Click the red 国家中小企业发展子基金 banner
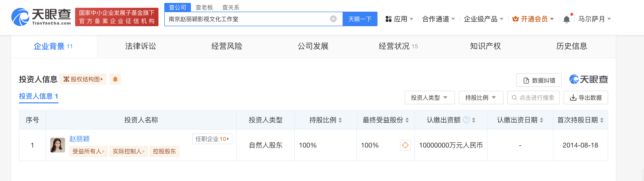The width and height of the screenshot is (644, 181). (117, 17)
